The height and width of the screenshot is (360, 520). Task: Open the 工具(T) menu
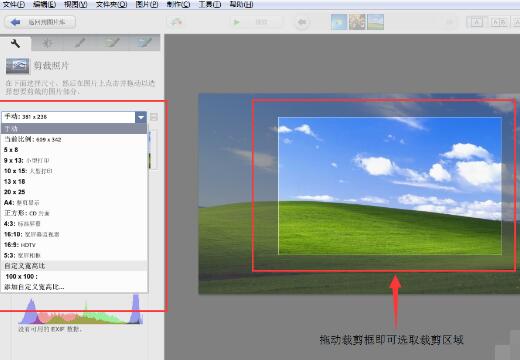click(x=210, y=4)
